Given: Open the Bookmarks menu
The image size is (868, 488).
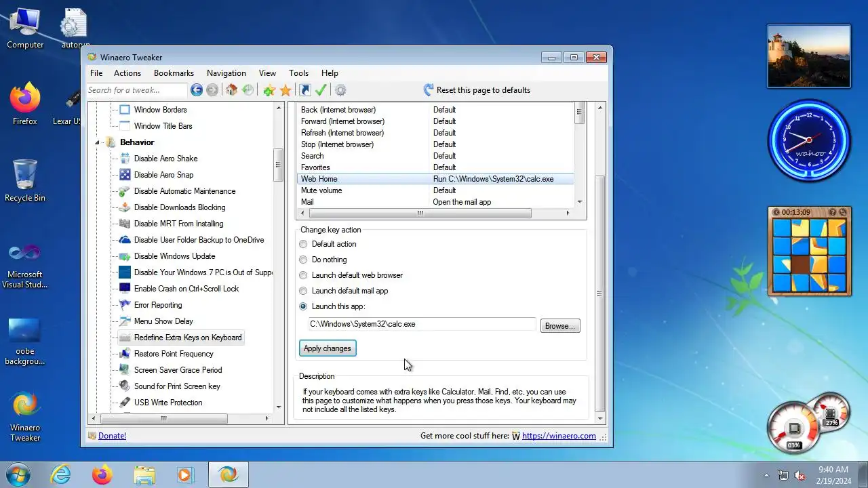Looking at the screenshot, I should coord(174,73).
